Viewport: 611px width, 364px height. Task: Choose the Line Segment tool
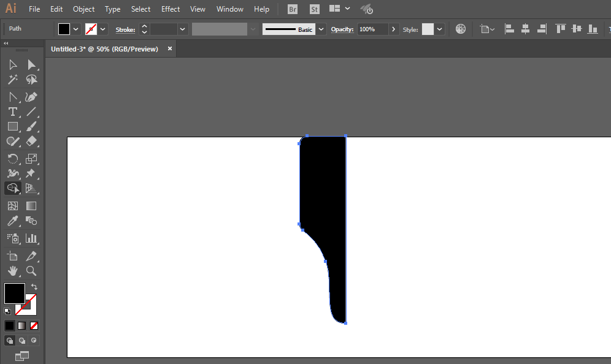click(31, 112)
